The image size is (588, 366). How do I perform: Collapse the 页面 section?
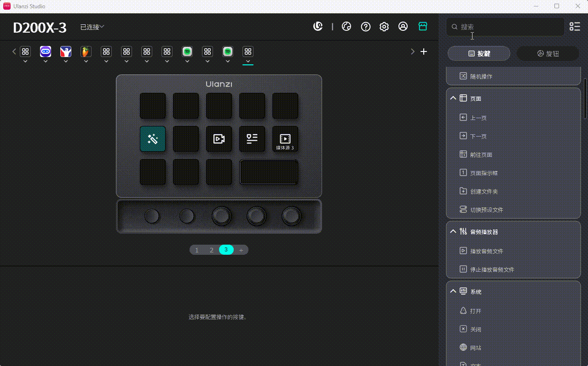coord(453,98)
